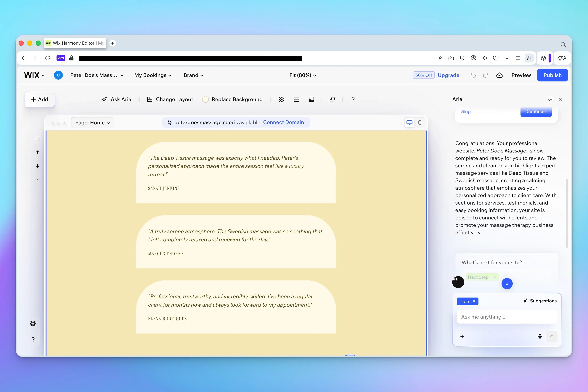This screenshot has width=588, height=392.
Task: Click the section split layout icon
Action: pos(311,99)
